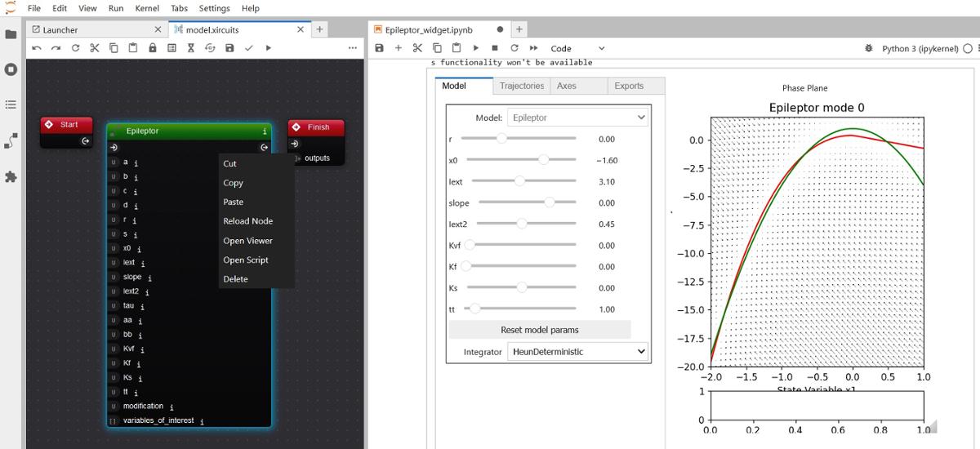Click the scissors cut icon in Xircuits toolbar
The width and height of the screenshot is (980, 449).
(94, 48)
